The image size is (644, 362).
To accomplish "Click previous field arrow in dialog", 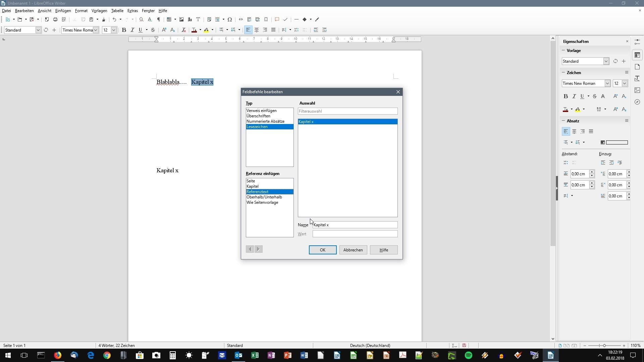I will (x=250, y=249).
